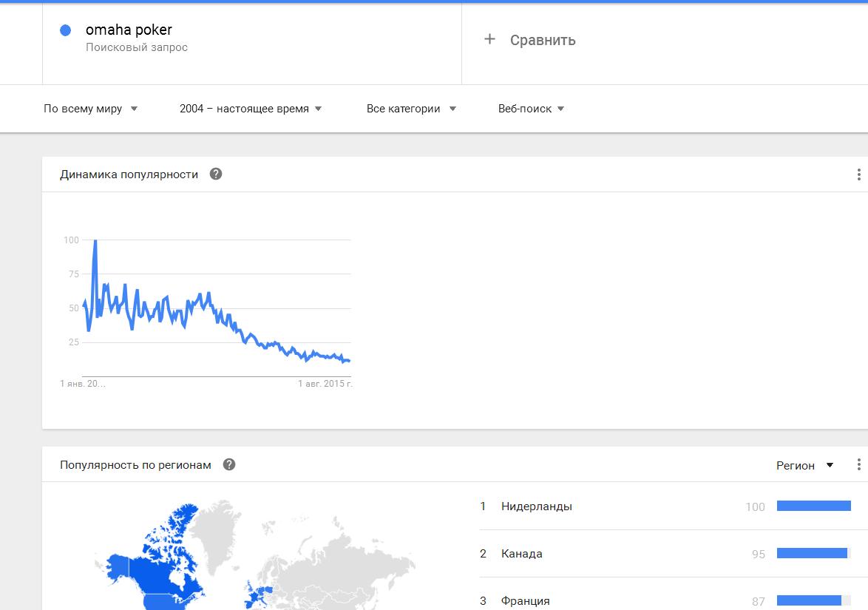Viewport: 868px width, 610px height.
Task: Click the peak of the popularity chart
Action: click(x=95, y=241)
